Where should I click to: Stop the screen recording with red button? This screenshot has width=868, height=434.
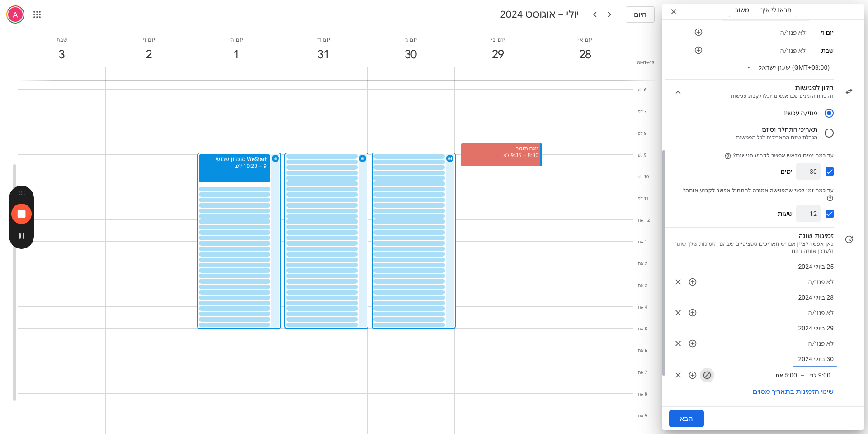pyautogui.click(x=21, y=214)
